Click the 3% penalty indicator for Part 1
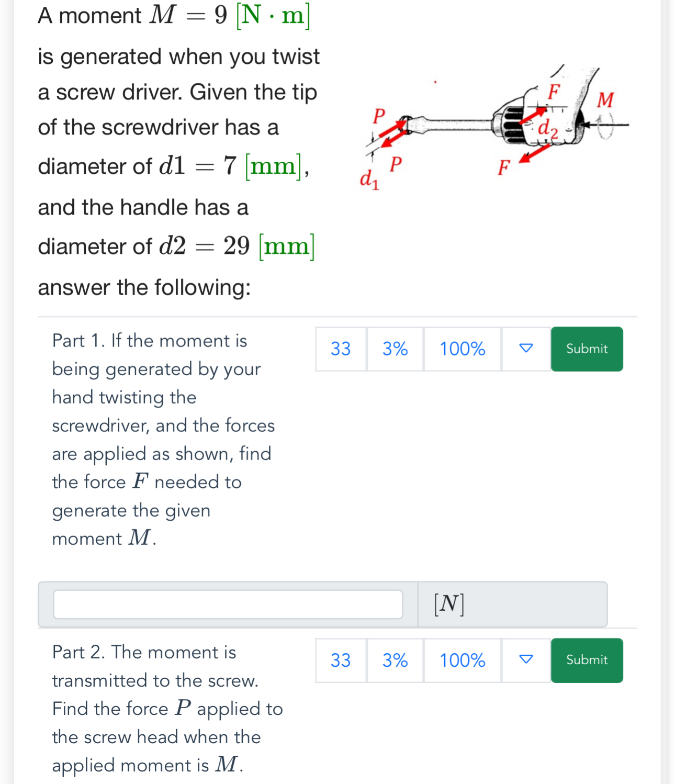Screen dimensions: 675x784 (x=395, y=349)
